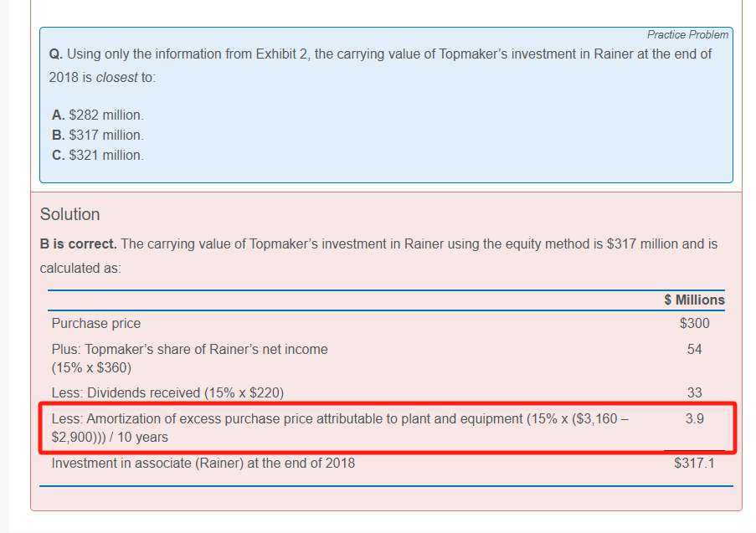Click the Topmaker's share of net income row
The width and height of the screenshot is (756, 533).
pyautogui.click(x=189, y=349)
